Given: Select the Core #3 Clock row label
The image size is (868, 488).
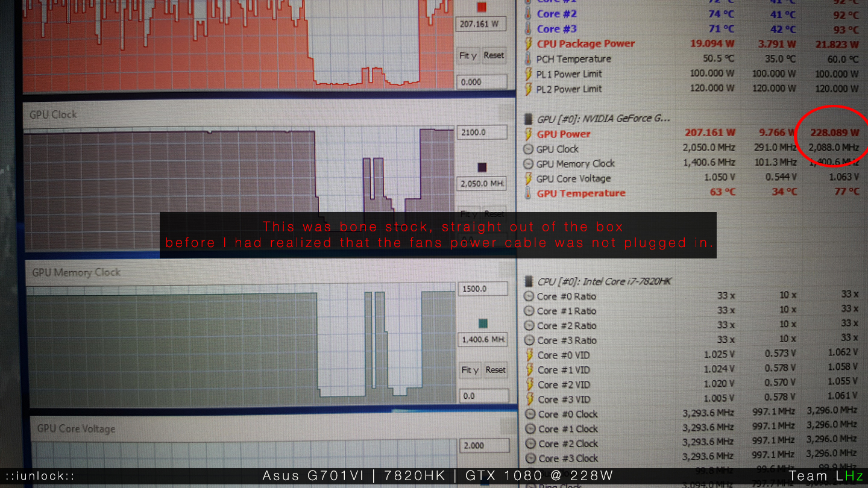Looking at the screenshot, I should tap(568, 458).
